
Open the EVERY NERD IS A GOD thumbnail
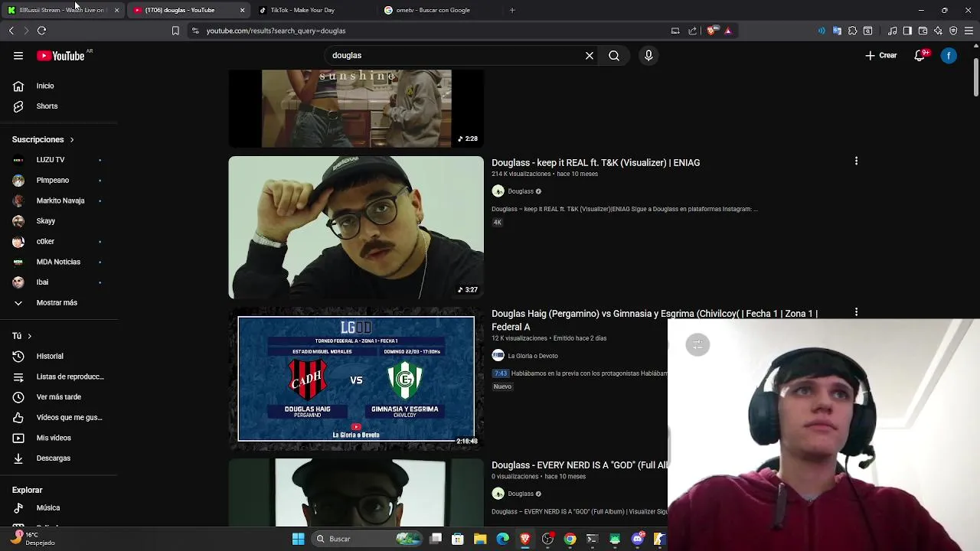pos(356,492)
